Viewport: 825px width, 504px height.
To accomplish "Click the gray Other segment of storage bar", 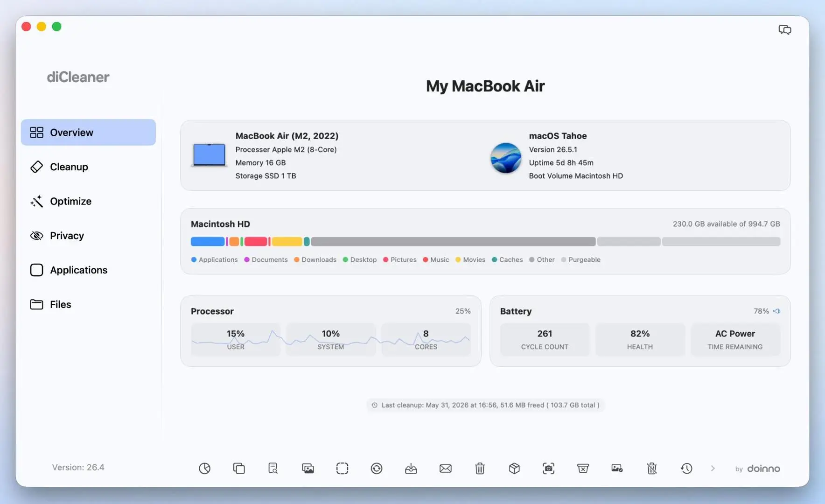I will [453, 242].
